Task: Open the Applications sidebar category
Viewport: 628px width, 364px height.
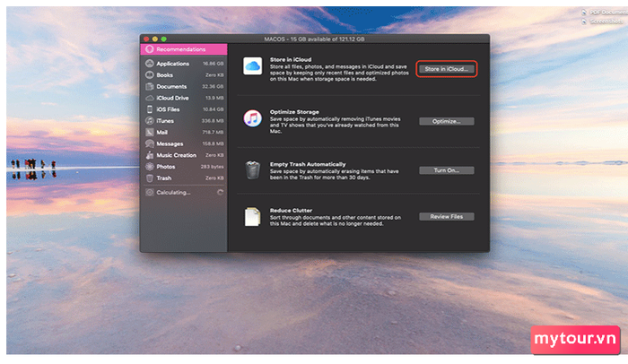Action: [184, 64]
